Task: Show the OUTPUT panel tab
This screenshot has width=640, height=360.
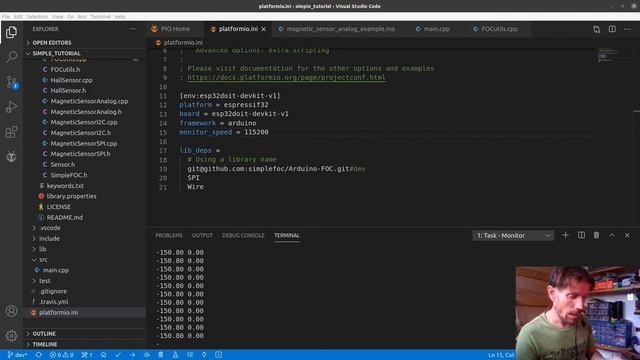Action: (x=202, y=236)
